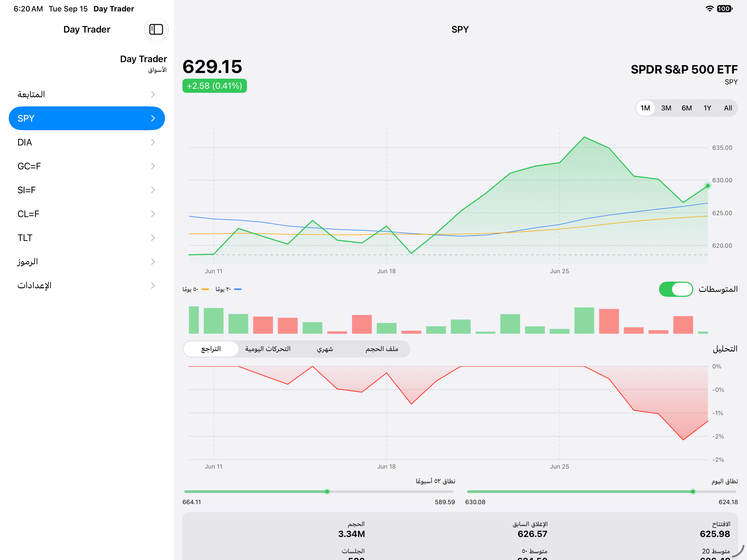Click the التحليل section heading
747x560 pixels.
tap(725, 349)
